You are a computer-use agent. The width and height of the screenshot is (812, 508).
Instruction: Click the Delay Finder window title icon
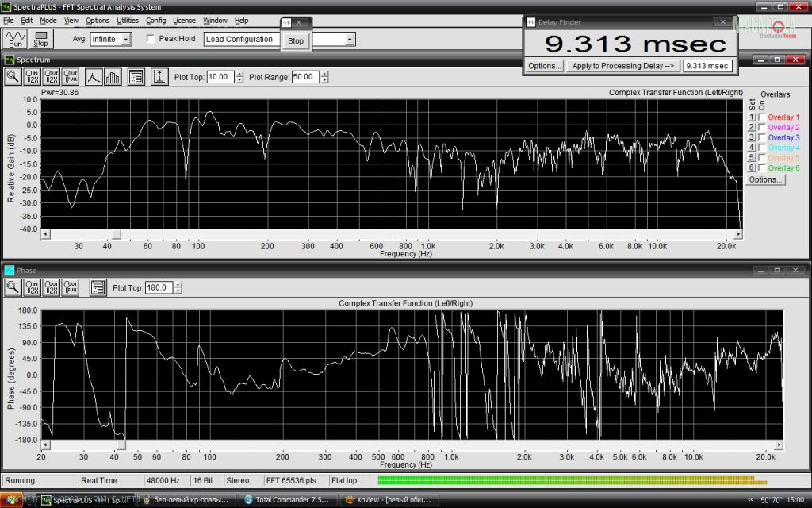530,22
